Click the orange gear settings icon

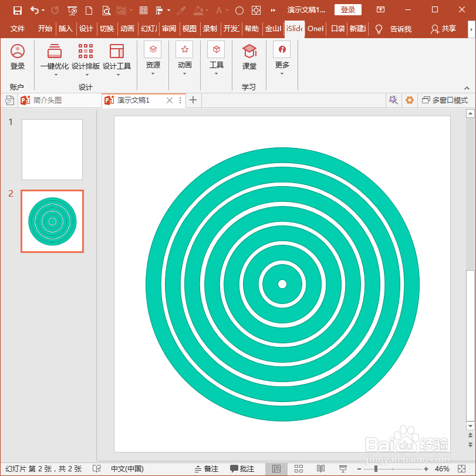(410, 100)
